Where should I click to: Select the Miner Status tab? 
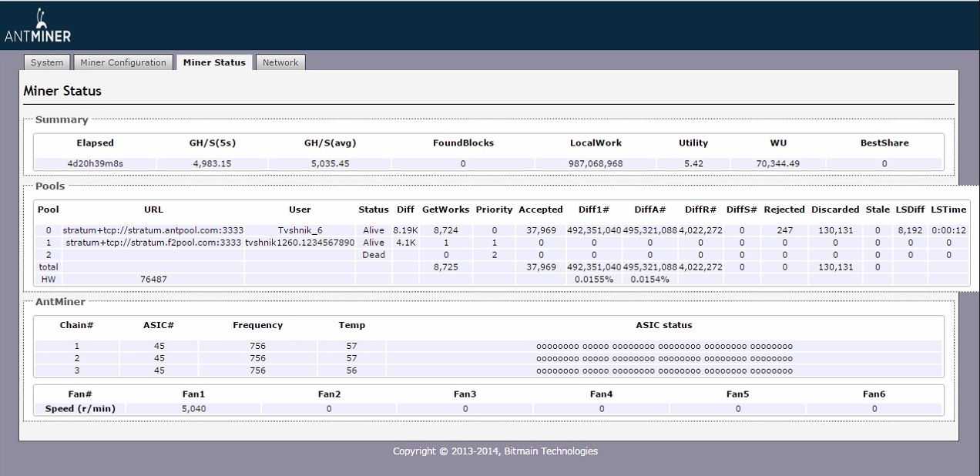pyautogui.click(x=214, y=62)
